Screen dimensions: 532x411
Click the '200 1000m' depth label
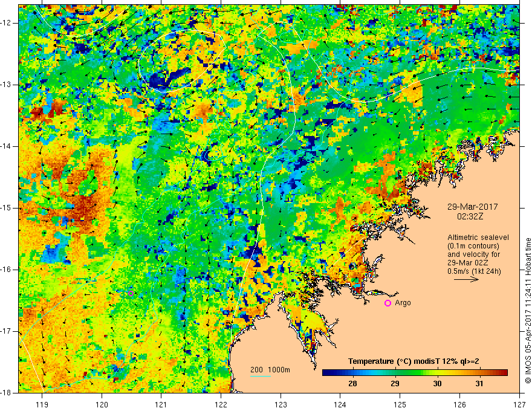270,370
